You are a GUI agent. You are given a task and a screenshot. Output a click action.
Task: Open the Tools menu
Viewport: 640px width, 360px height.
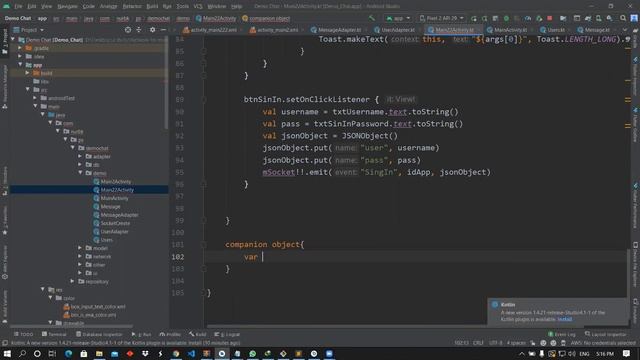(182, 6)
